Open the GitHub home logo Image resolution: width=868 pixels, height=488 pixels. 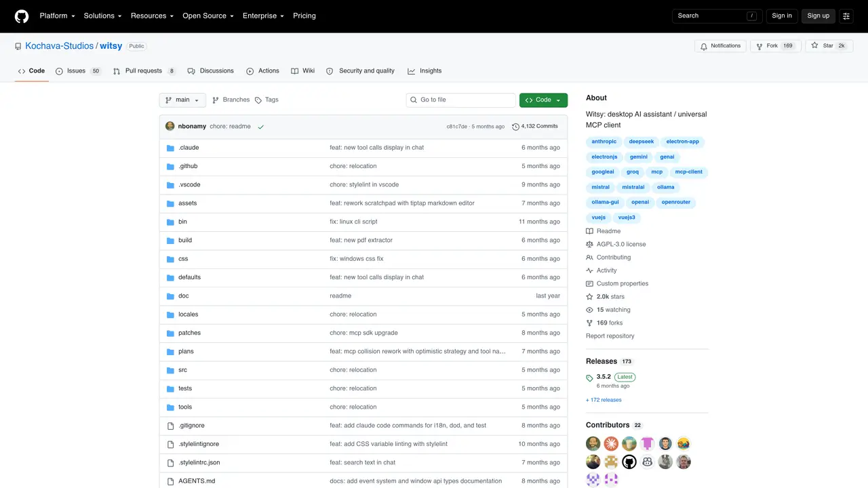click(22, 16)
